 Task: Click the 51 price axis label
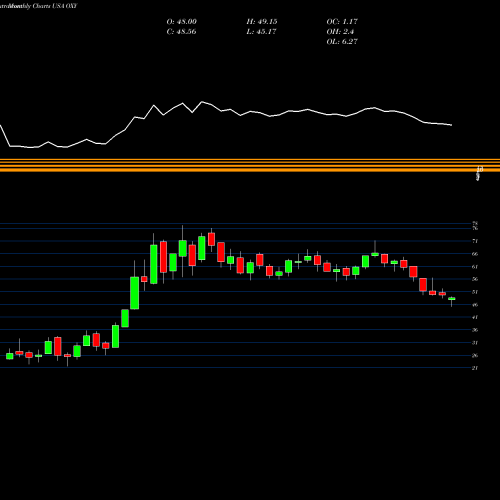[475, 292]
